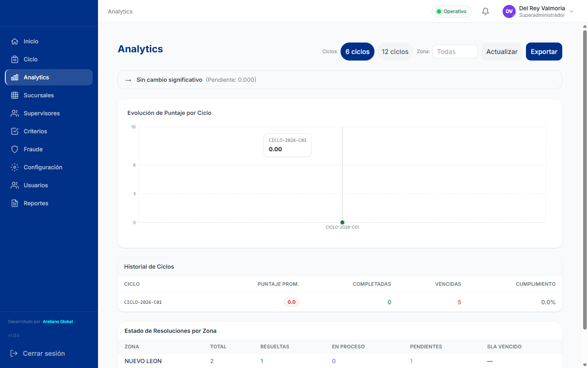The image size is (588, 368).
Task: Go to Sucursales menu item
Action: coord(49,95)
